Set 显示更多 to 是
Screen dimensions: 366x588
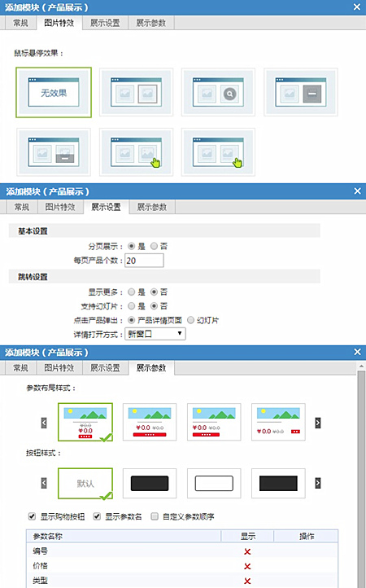(x=132, y=292)
